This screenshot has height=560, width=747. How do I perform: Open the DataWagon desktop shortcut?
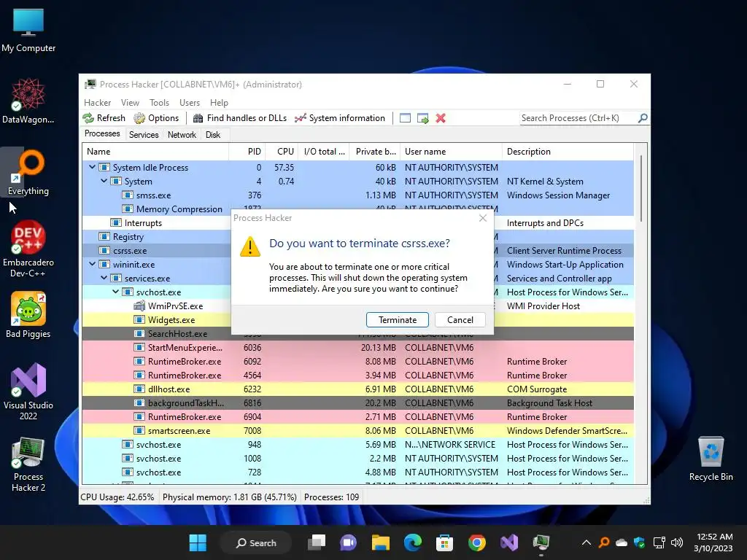28,101
